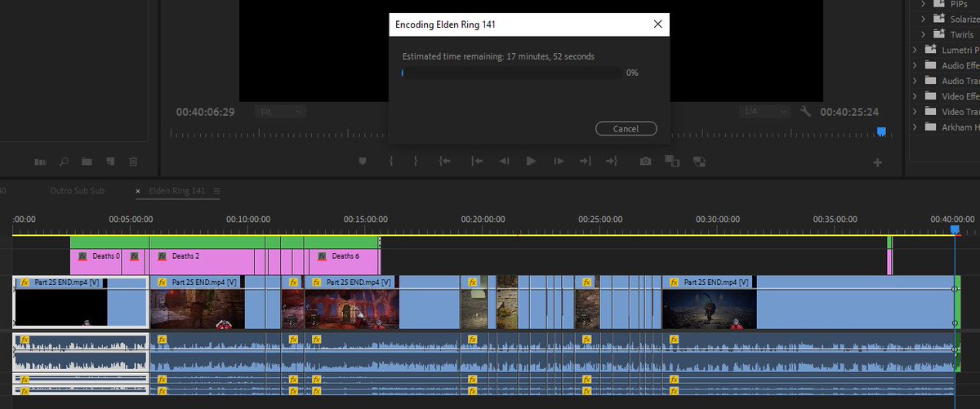Viewport: 980px width, 409px height.
Task: Click the 00:10:00:00 mark on time ruler
Action: tap(248, 220)
